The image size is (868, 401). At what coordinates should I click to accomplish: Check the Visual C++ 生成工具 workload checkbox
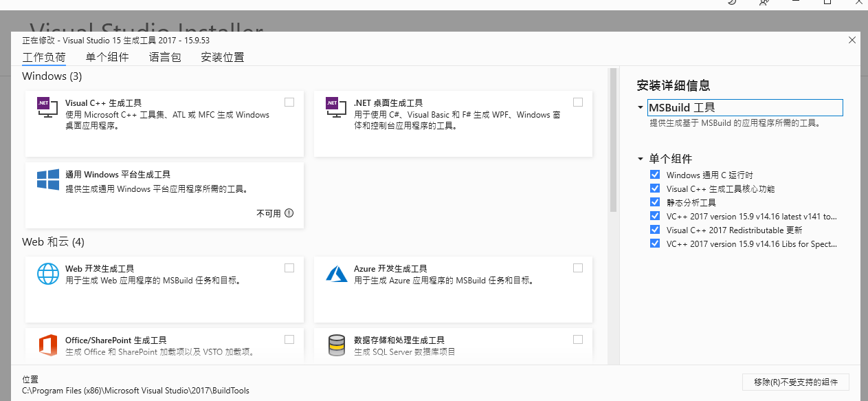coord(289,102)
